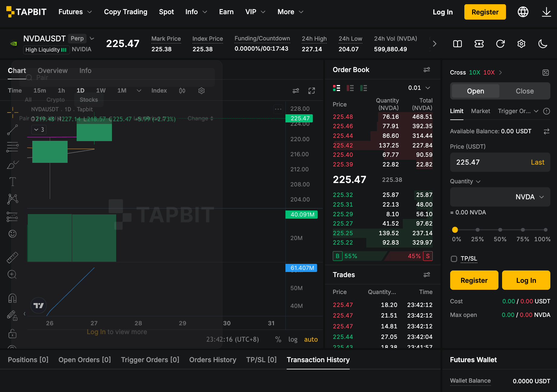Set quantity slider to 50%
Image resolution: width=557 pixels, height=392 pixels.
pos(500,230)
